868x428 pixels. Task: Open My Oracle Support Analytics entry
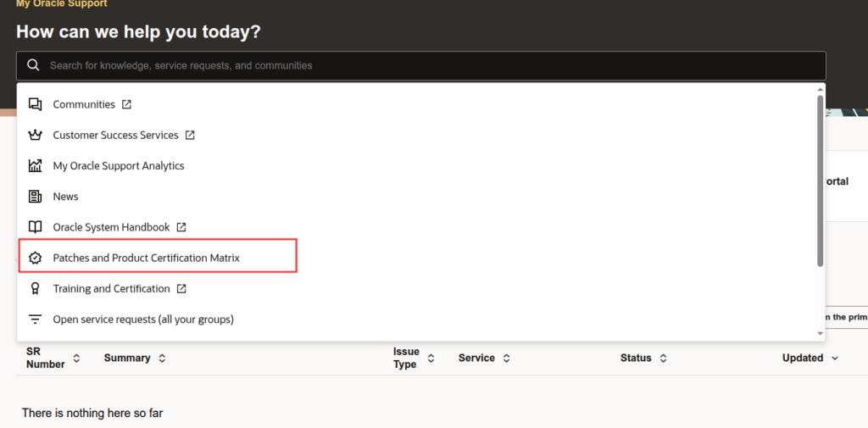click(119, 165)
